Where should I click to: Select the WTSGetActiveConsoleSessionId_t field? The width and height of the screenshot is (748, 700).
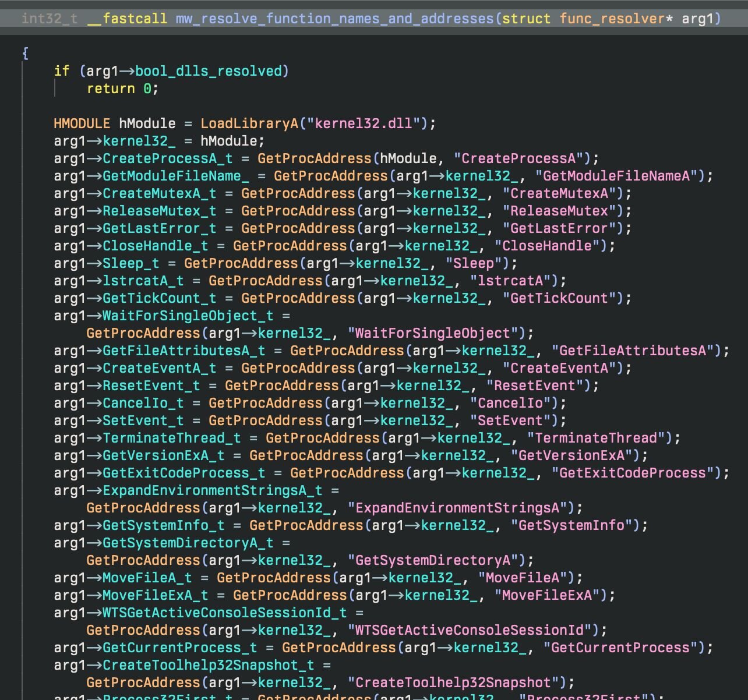(x=224, y=613)
